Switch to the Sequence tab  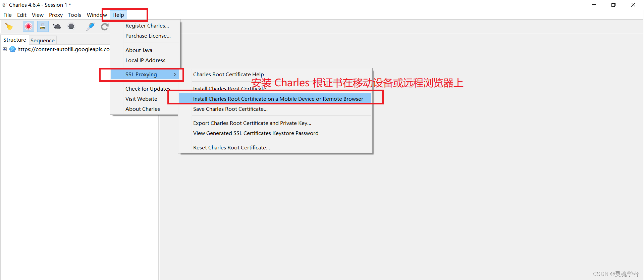click(x=43, y=40)
